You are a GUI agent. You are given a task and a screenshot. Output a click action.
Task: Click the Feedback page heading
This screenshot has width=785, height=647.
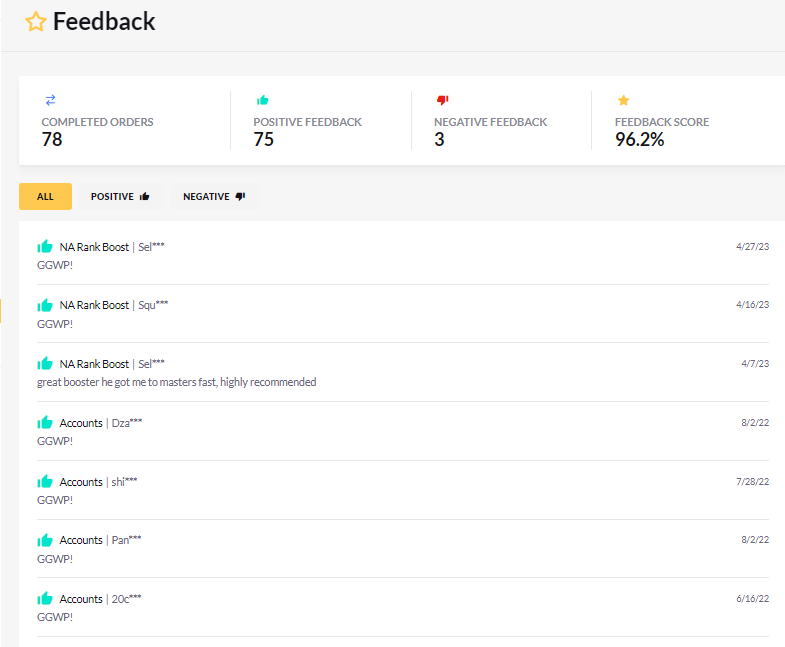coord(104,22)
